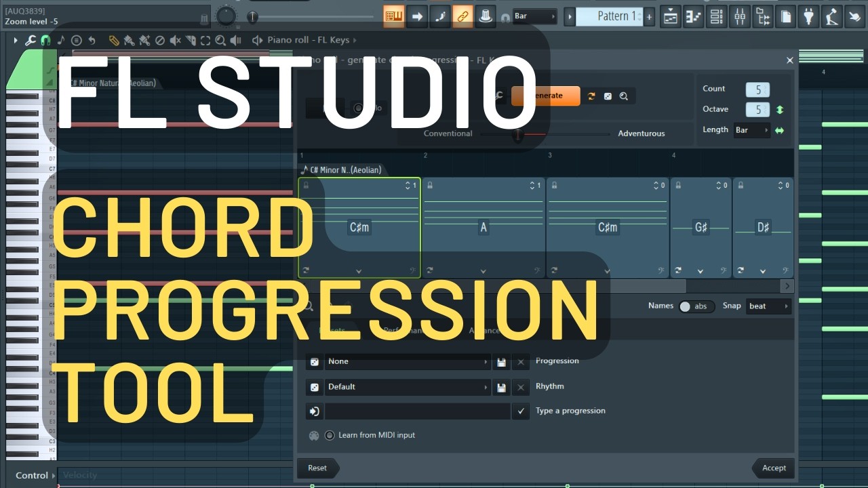Image resolution: width=868 pixels, height=488 pixels.
Task: Toggle the note/clip grouping link icon
Action: (x=462, y=16)
